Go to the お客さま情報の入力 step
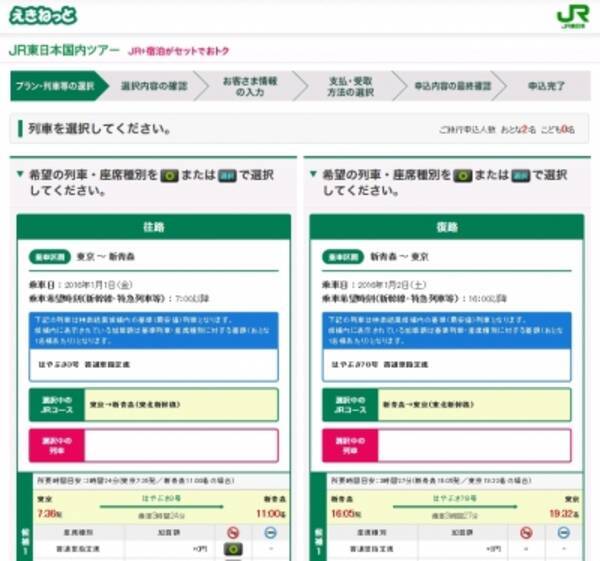 [x=250, y=86]
